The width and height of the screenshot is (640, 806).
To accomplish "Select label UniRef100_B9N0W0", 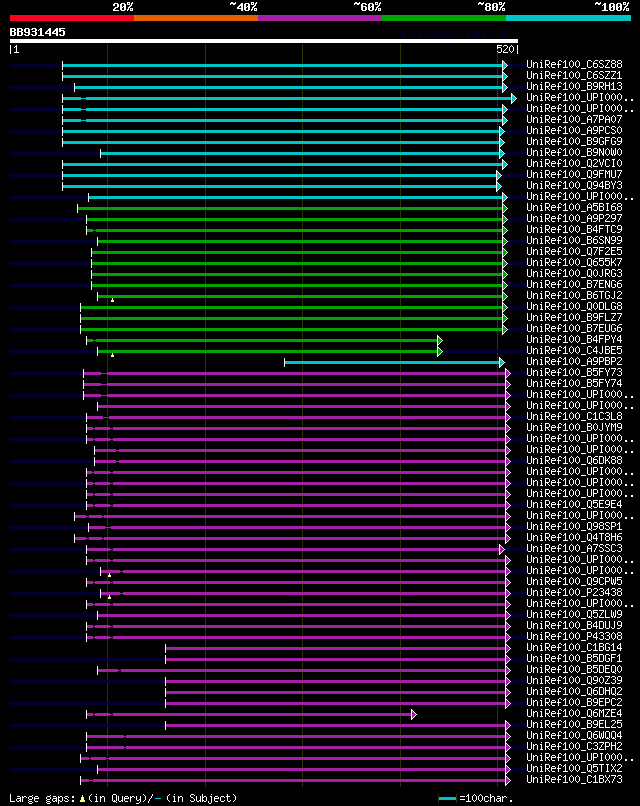I will click(x=574, y=153).
